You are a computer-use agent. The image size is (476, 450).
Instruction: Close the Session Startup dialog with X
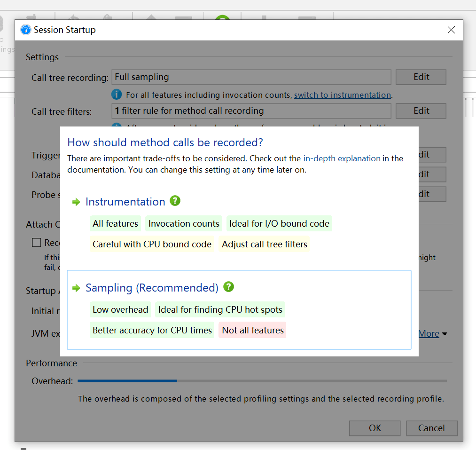pyautogui.click(x=451, y=30)
